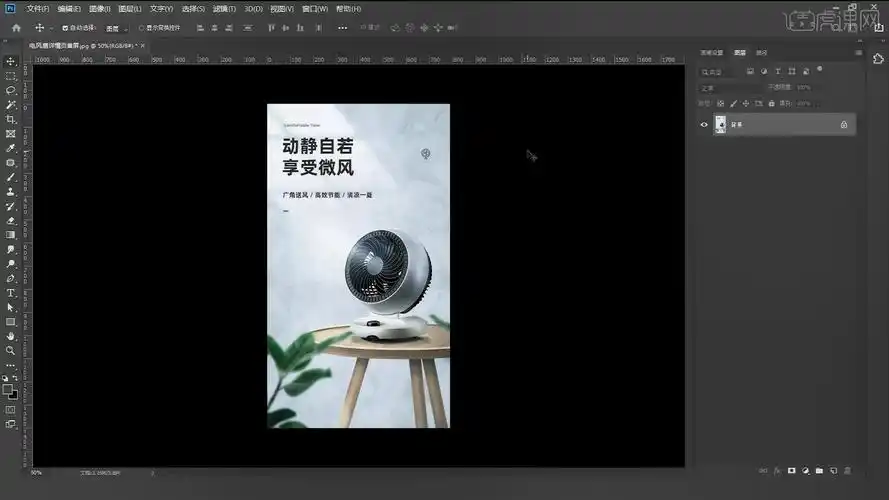Select the Blur tool

pos(11,249)
